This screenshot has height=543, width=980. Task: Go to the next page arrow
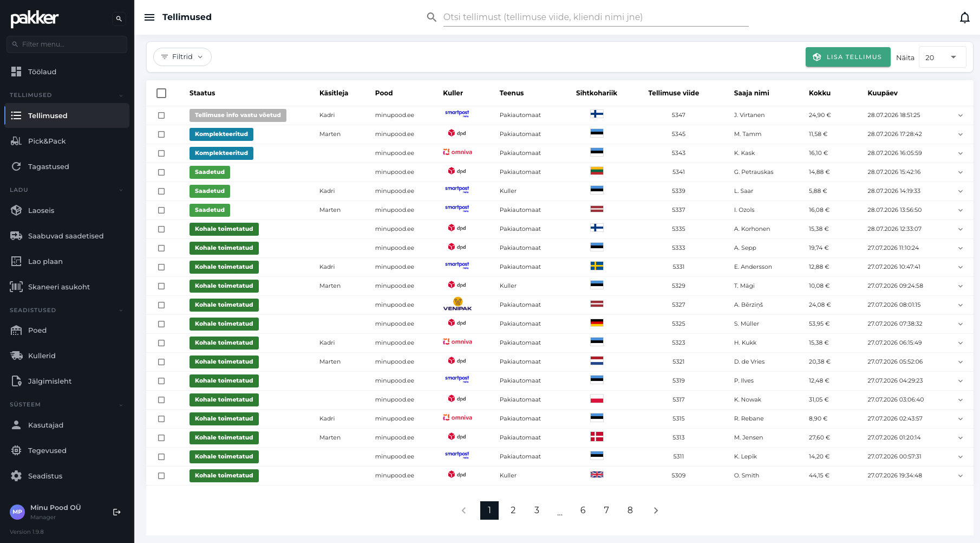click(656, 510)
